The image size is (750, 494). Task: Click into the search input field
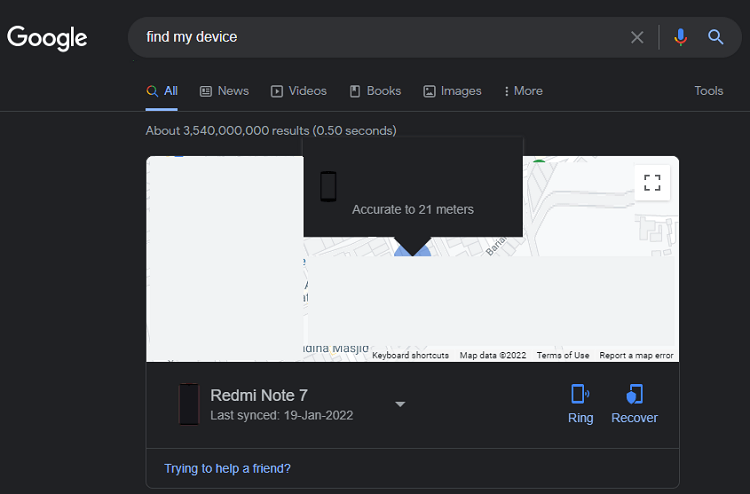click(380, 37)
